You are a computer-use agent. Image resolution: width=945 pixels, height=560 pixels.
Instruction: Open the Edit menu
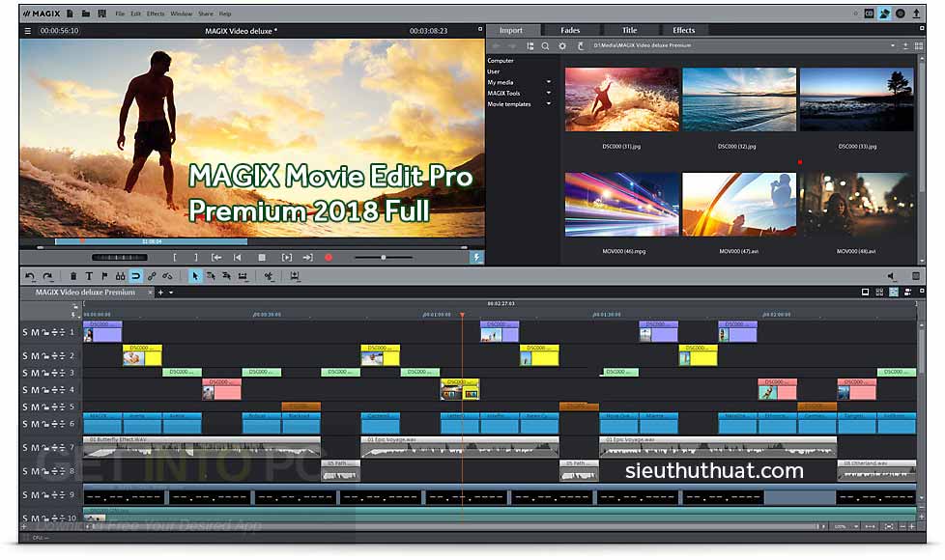tap(135, 14)
